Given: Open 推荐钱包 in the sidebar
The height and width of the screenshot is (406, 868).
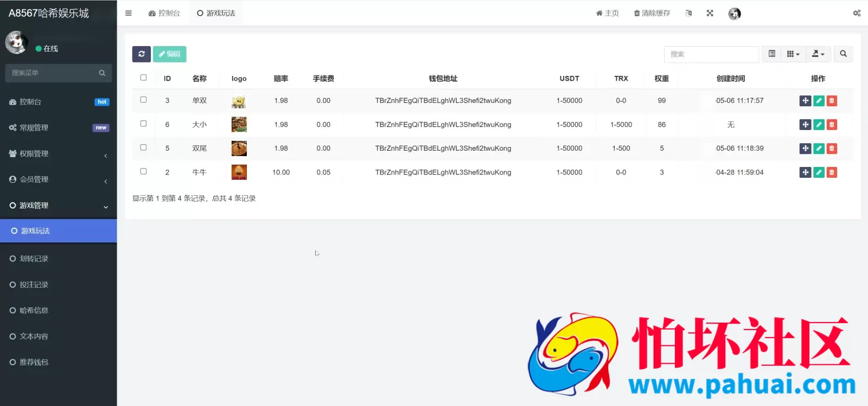Looking at the screenshot, I should (x=59, y=362).
